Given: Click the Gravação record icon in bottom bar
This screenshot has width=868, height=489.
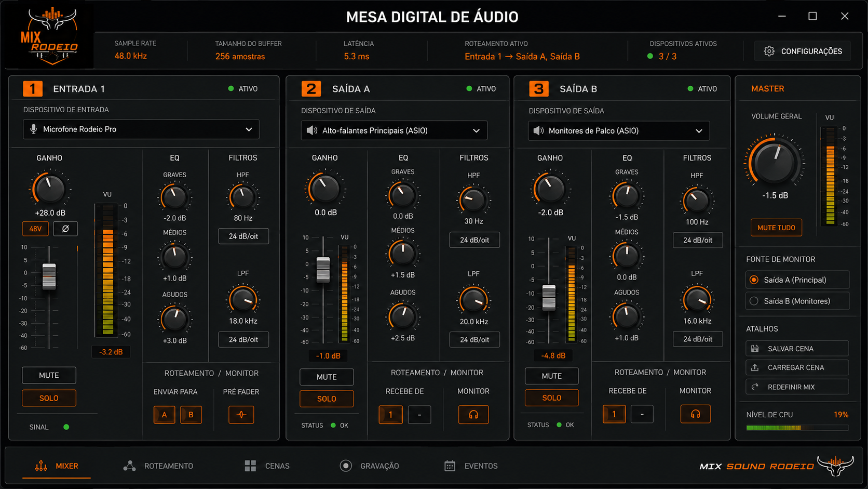Looking at the screenshot, I should (346, 466).
